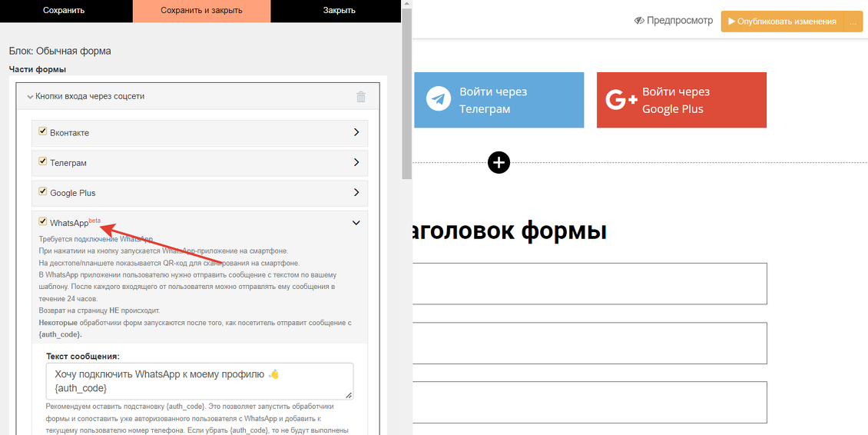The height and width of the screenshot is (435, 868).
Task: Click the scrollbar up arrow
Action: tap(407, 5)
